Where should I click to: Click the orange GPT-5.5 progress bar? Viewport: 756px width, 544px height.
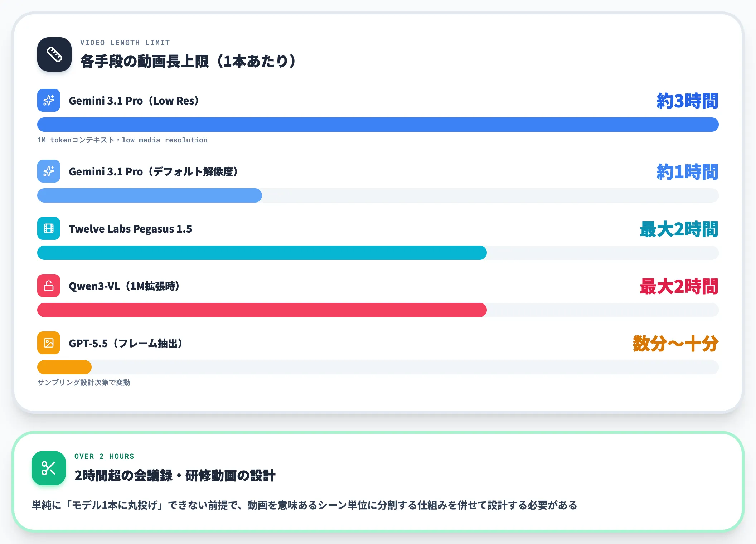click(x=64, y=367)
